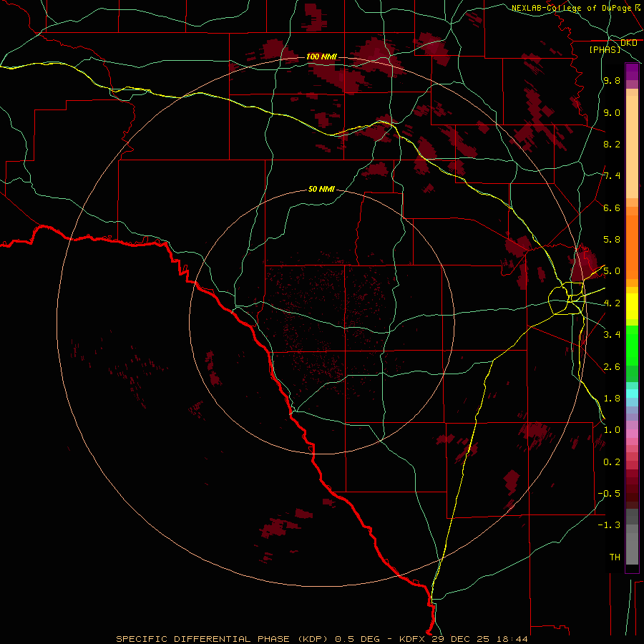This screenshot has width=644, height=644.
Task: Click the TH threshold label on legend
Action: pos(615,557)
